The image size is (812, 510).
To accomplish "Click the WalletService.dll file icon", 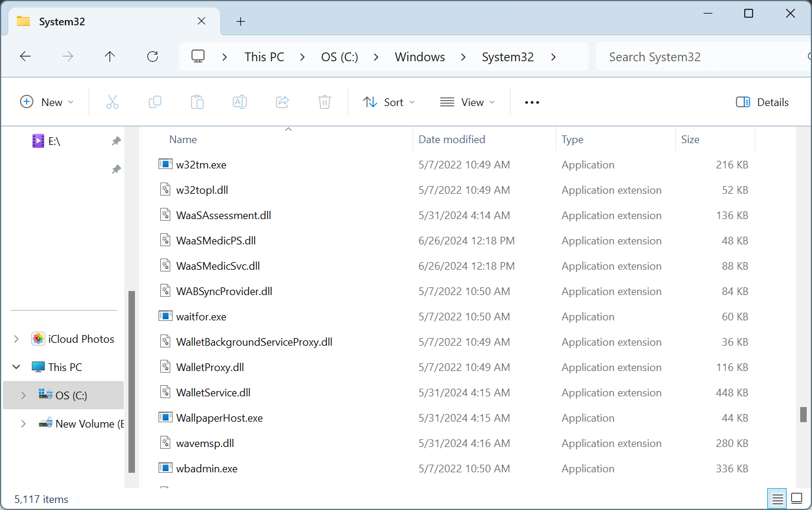I will pyautogui.click(x=165, y=392).
